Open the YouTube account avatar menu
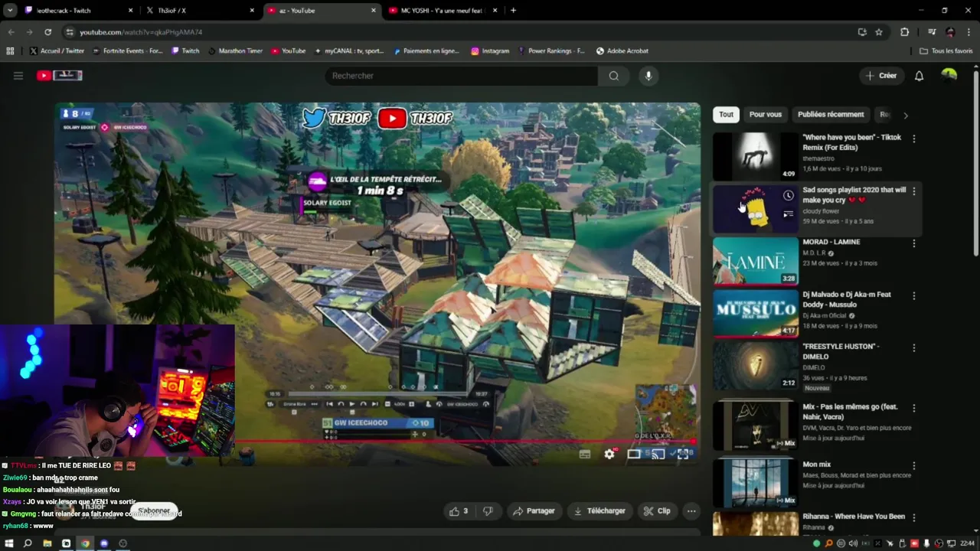The height and width of the screenshot is (551, 980). point(949,75)
